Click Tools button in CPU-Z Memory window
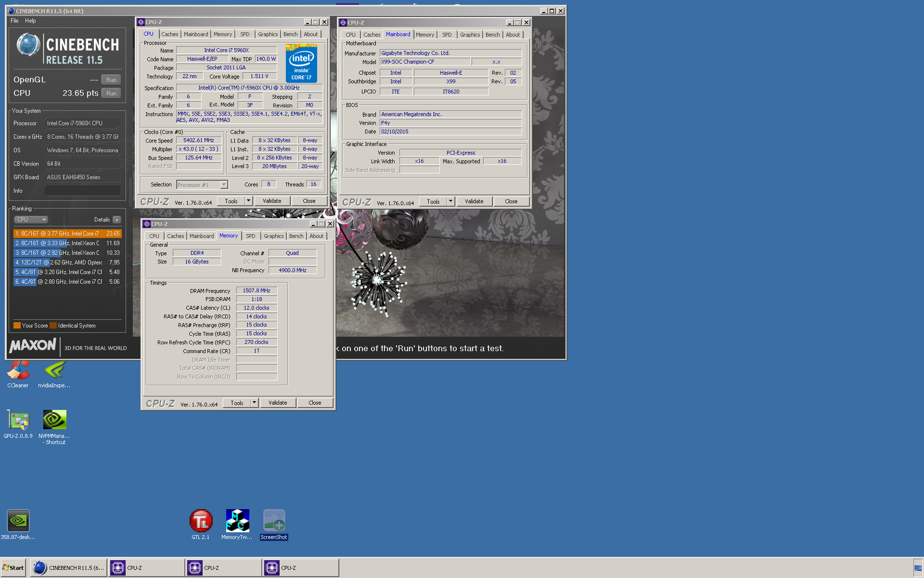 pyautogui.click(x=237, y=403)
